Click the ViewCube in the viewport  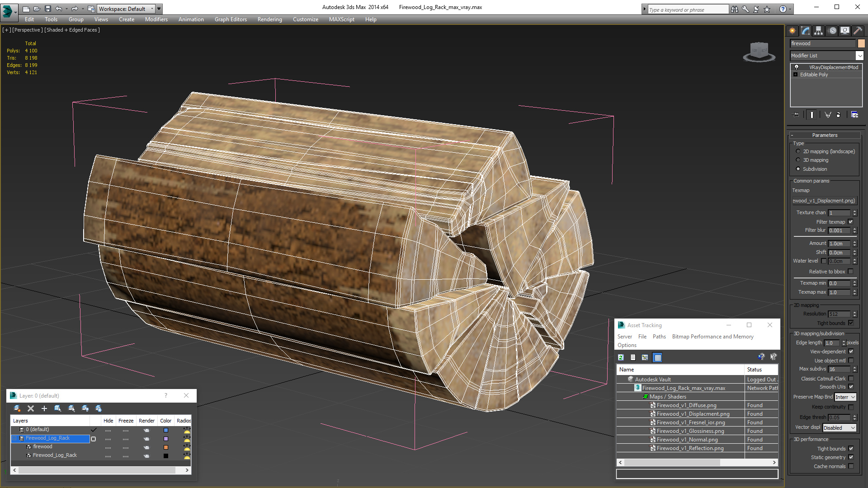click(x=759, y=52)
